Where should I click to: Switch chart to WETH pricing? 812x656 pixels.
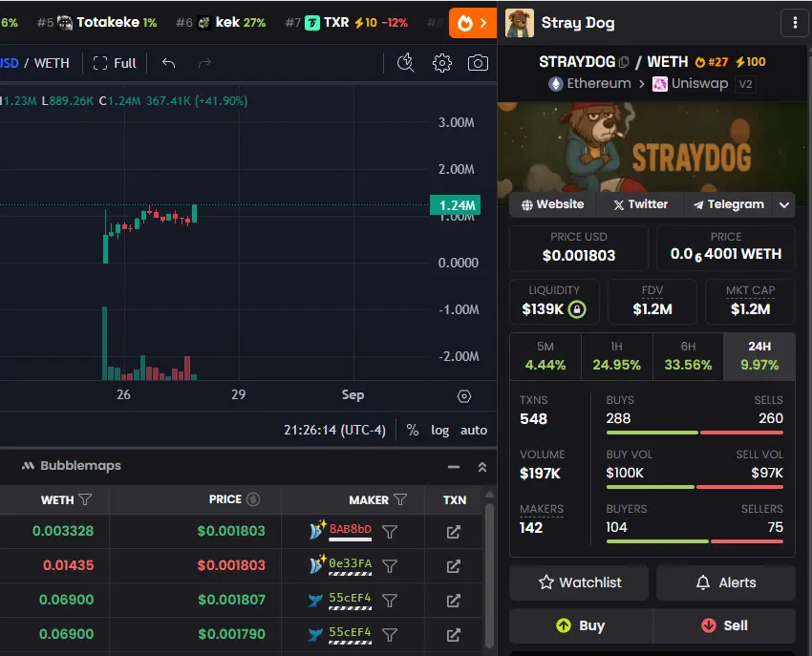coord(52,63)
